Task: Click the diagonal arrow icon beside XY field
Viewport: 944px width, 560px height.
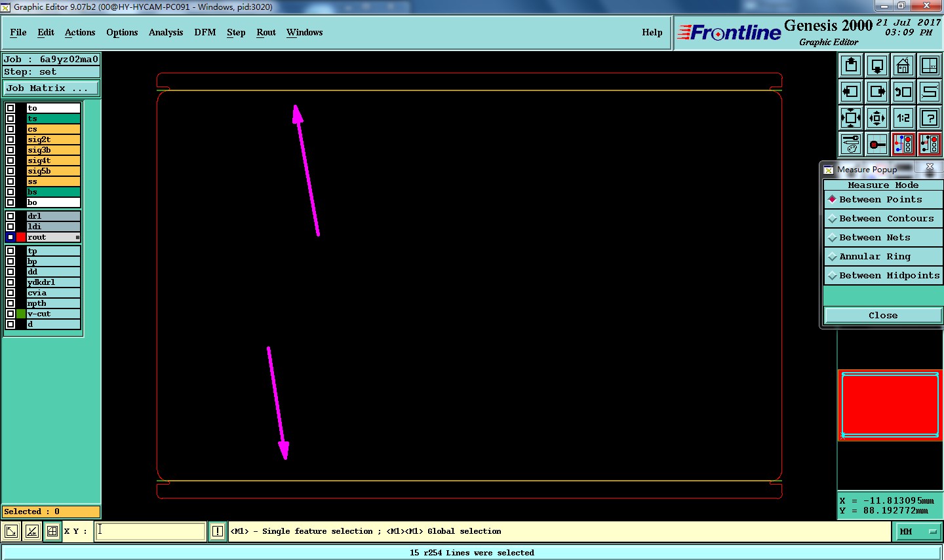Action: (11, 531)
